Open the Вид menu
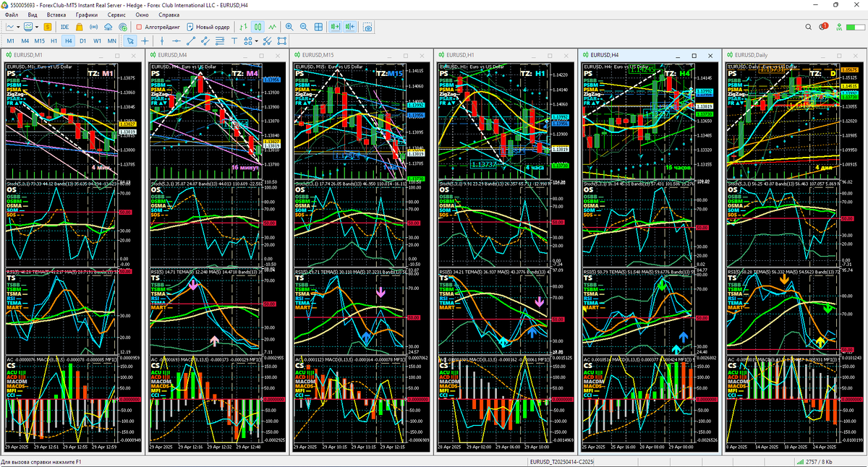The image size is (868, 467). click(x=33, y=14)
